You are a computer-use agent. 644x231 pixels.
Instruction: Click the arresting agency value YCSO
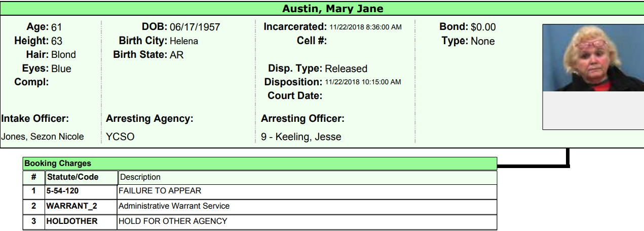coord(120,137)
